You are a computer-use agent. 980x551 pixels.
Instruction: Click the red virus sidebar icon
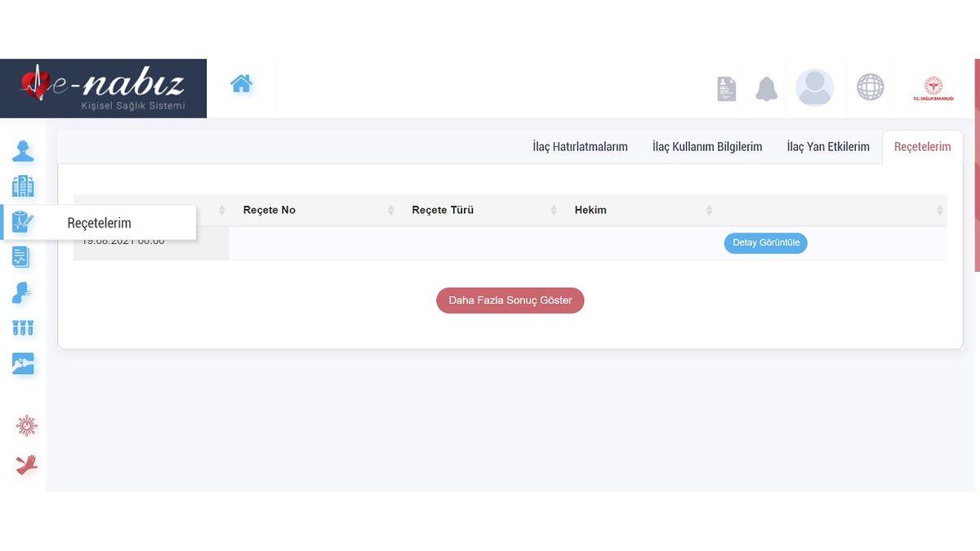(26, 425)
